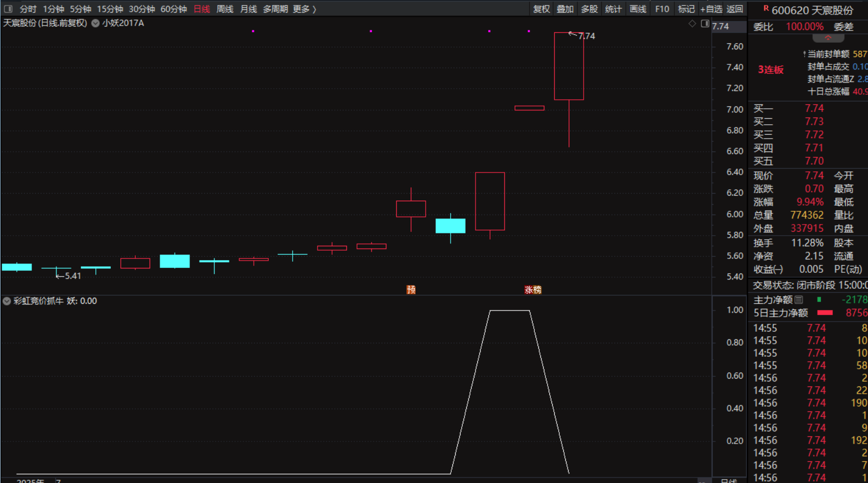Click the 复权 adjustment button
This screenshot has height=483, width=868.
click(541, 9)
